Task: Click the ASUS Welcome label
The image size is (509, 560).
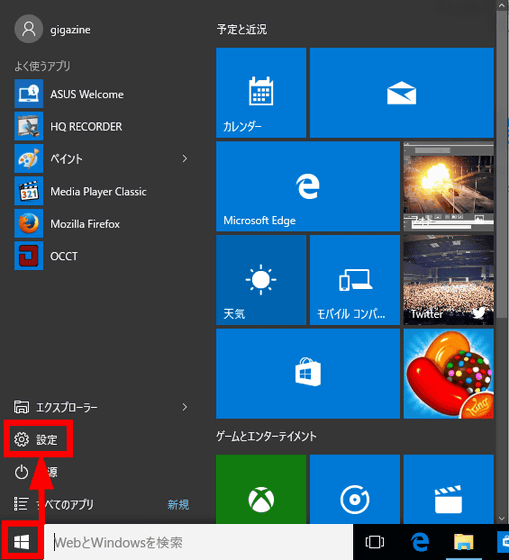Action: pyautogui.click(x=87, y=94)
